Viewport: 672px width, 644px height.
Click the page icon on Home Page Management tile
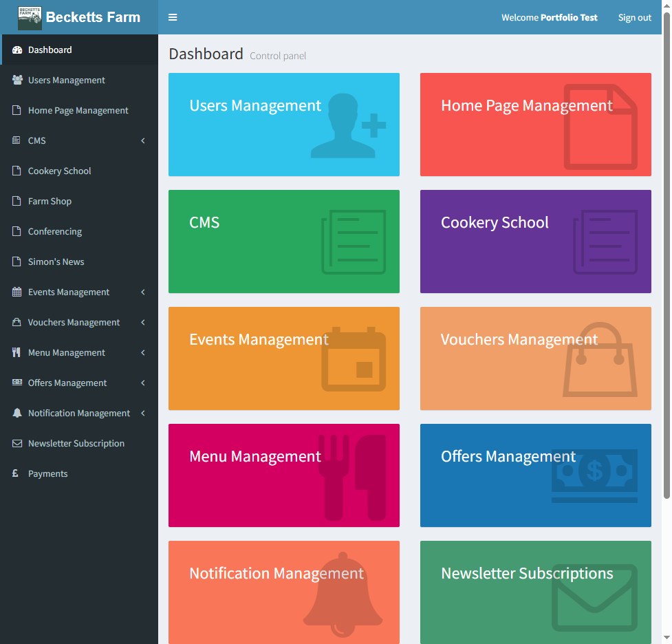click(x=600, y=127)
